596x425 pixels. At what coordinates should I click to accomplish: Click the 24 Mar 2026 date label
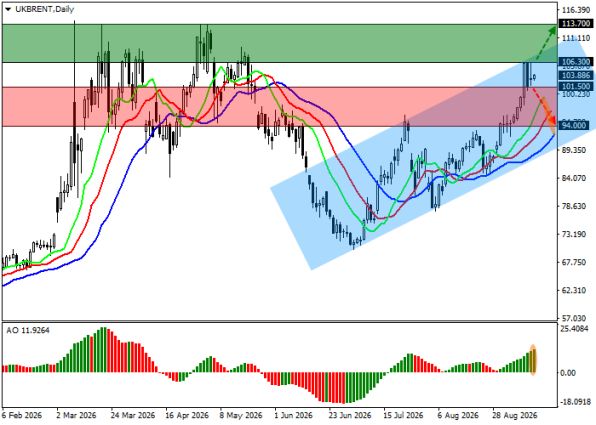(x=133, y=415)
